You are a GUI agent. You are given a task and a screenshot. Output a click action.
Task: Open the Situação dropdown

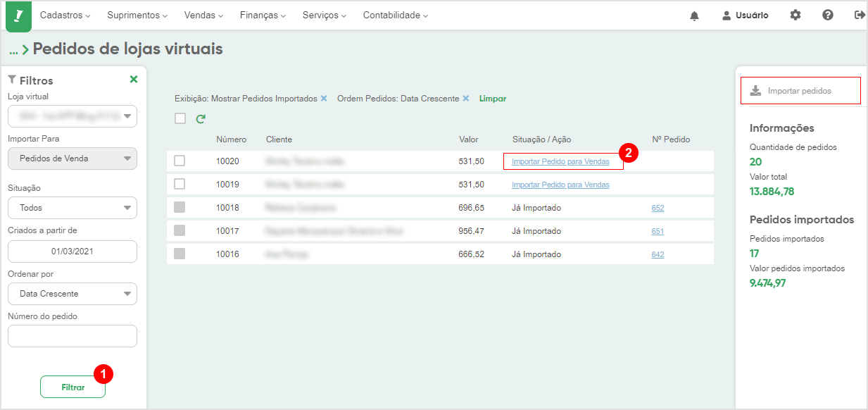click(73, 208)
